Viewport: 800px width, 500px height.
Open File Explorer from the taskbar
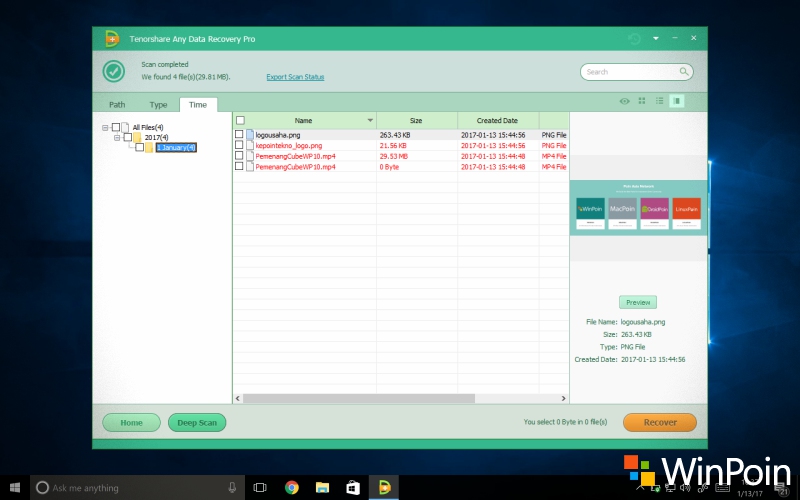click(x=322, y=488)
